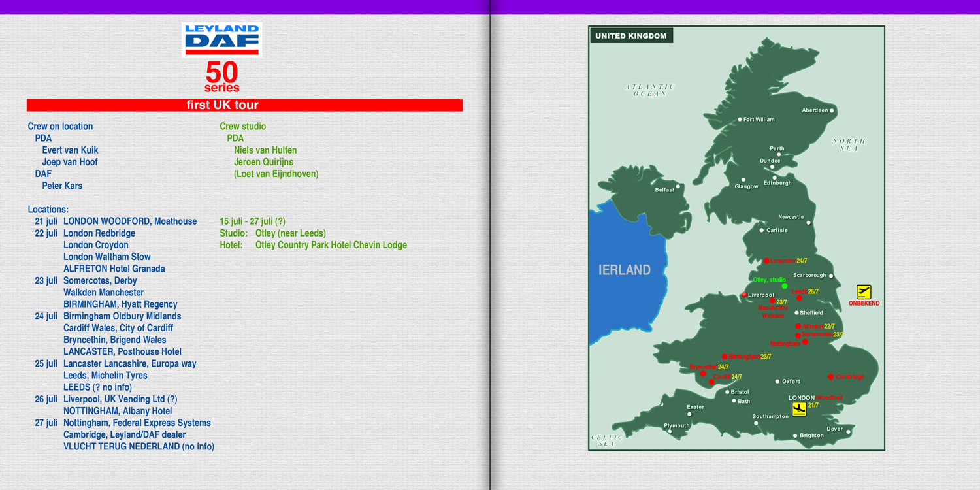Click the green 'Crew studio' heading
The height and width of the screenshot is (490, 980).
[243, 127]
